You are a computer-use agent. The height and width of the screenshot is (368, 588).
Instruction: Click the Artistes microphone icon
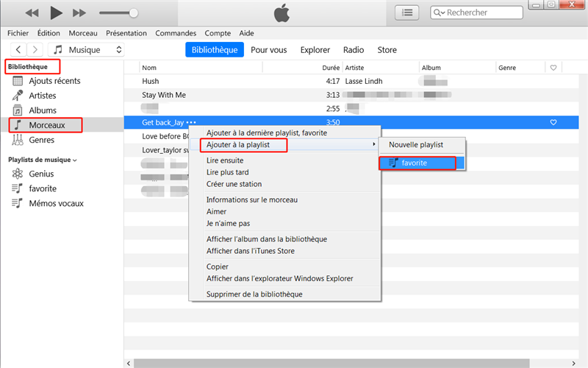coord(17,96)
